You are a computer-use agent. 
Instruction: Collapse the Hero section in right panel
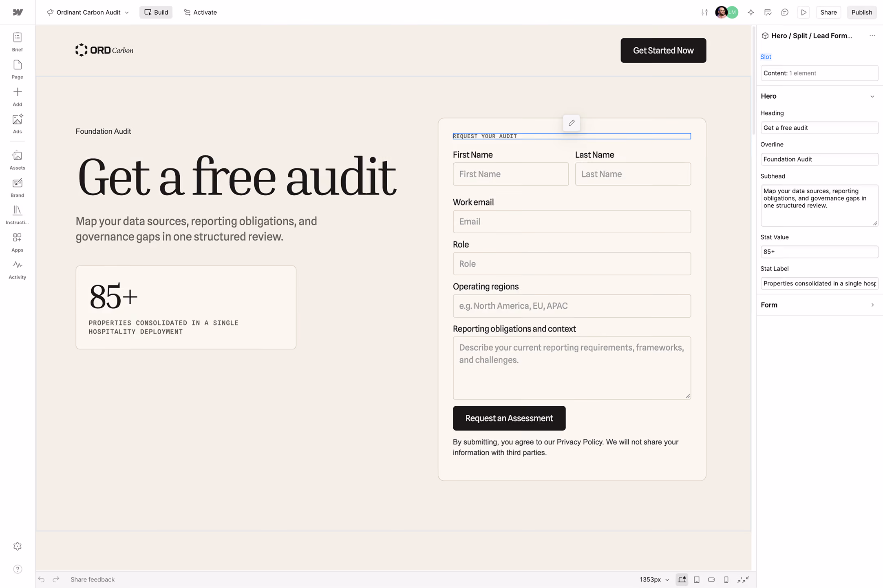[872, 96]
